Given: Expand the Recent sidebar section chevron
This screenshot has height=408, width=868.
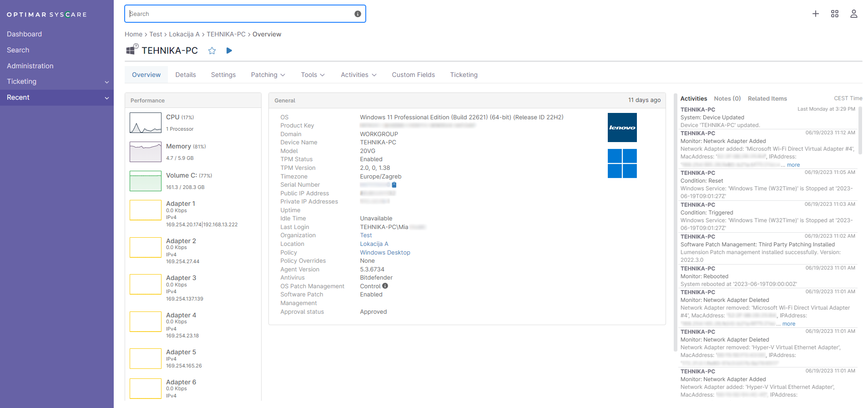Looking at the screenshot, I should tap(107, 98).
